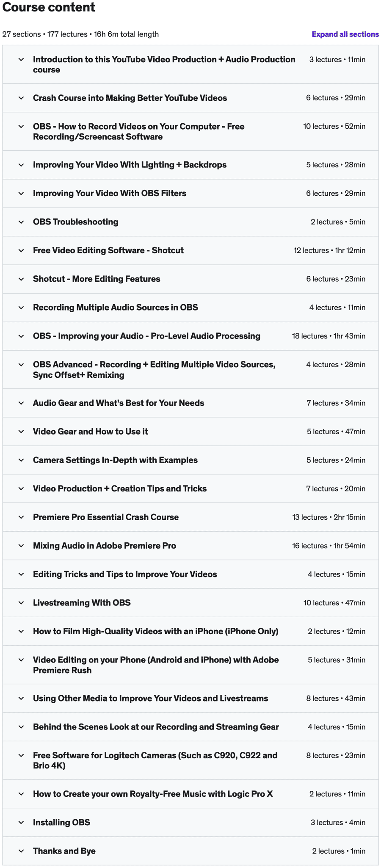Image resolution: width=381 pixels, height=868 pixels.
Task: Open Improving Your Video With OBS Filters section
Action: pyautogui.click(x=110, y=193)
